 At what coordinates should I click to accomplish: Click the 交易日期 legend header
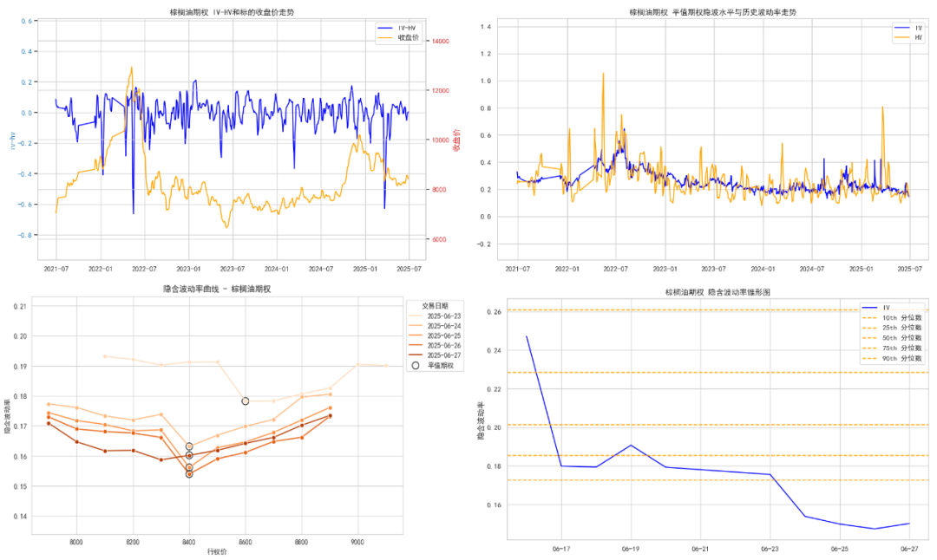[x=435, y=306]
